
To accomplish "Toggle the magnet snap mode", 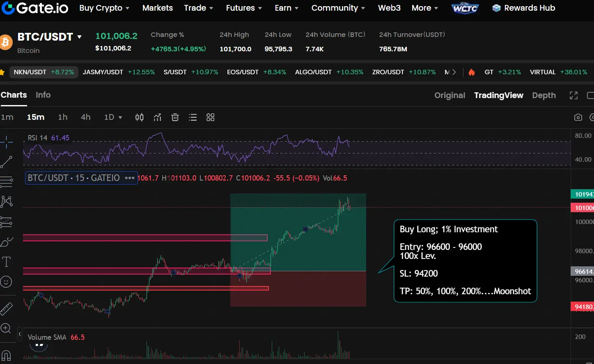I will point(6,355).
